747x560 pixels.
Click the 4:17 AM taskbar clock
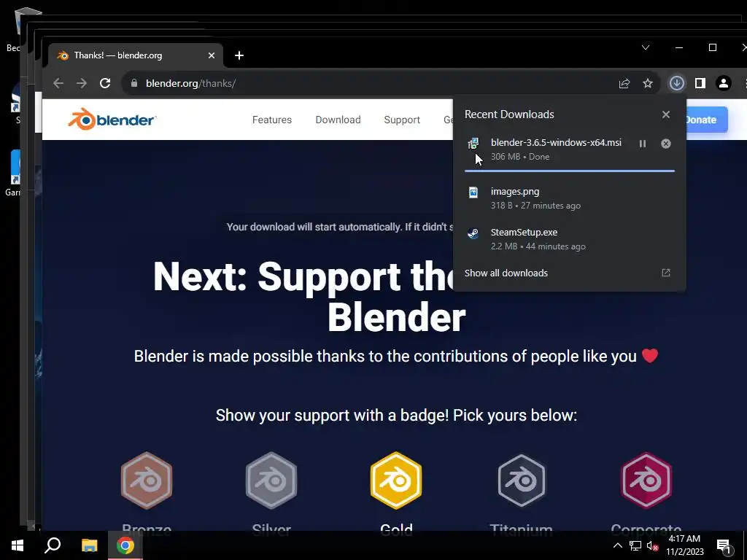[684, 545]
